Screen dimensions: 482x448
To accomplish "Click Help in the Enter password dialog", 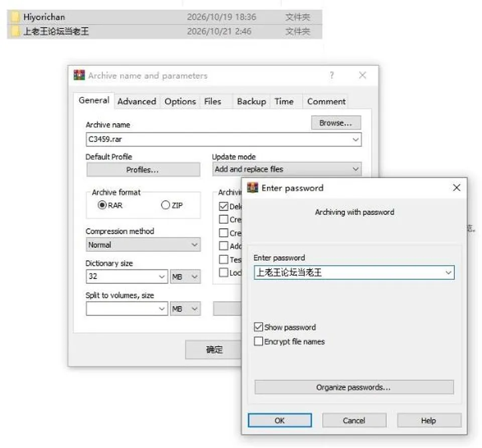I will point(429,420).
